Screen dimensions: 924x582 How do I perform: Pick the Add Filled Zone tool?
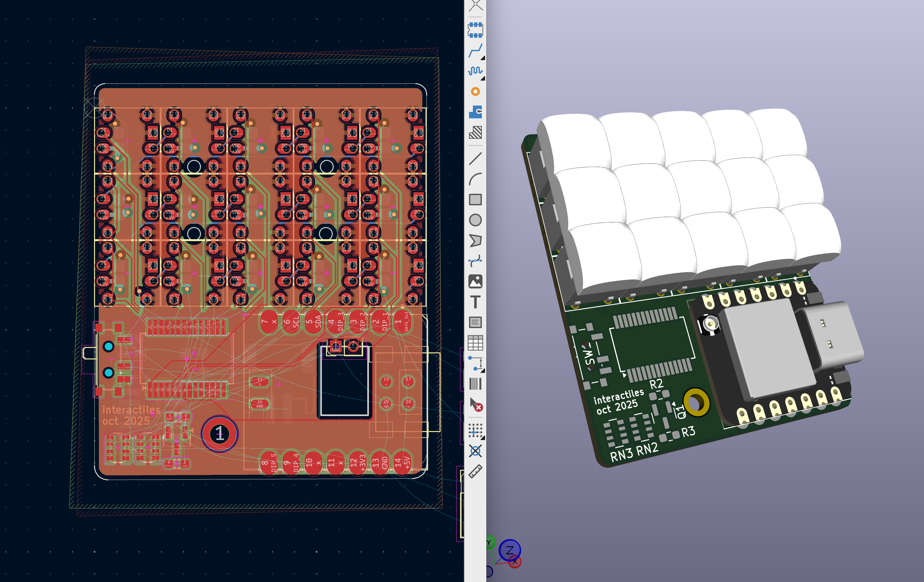(475, 112)
